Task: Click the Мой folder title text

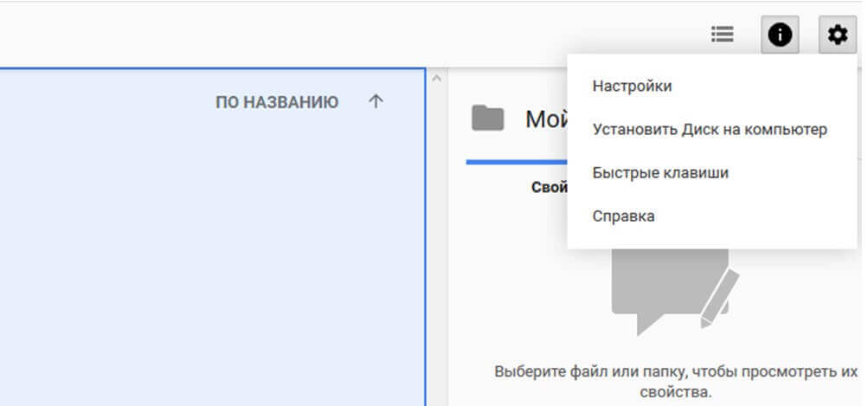Action: point(545,119)
